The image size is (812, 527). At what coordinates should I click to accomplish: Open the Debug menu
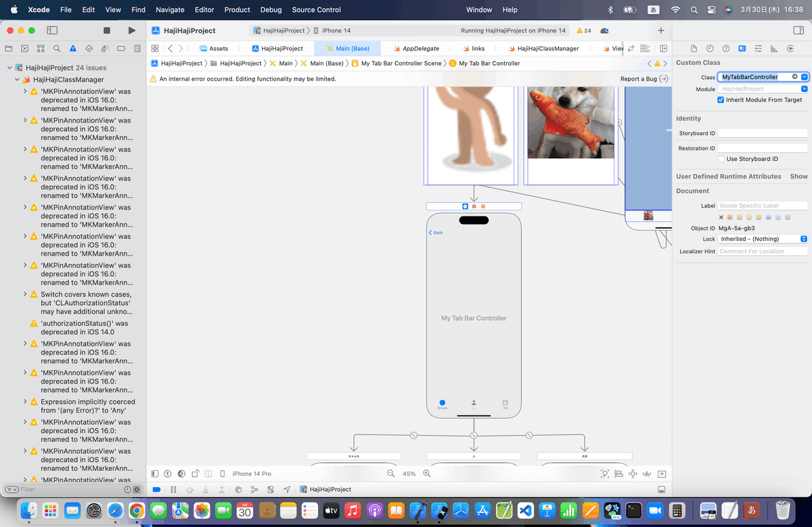[x=271, y=9]
